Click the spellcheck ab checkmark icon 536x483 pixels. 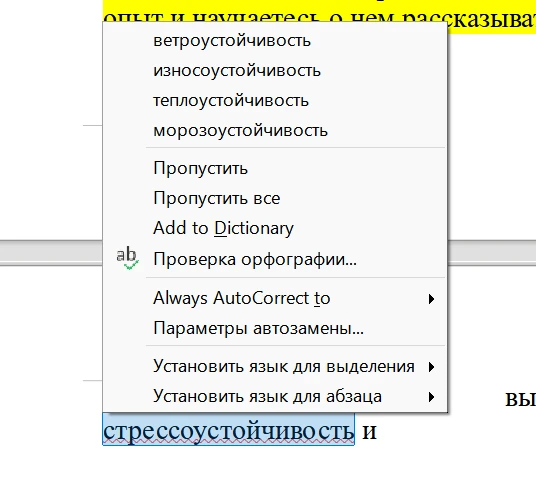point(127,258)
